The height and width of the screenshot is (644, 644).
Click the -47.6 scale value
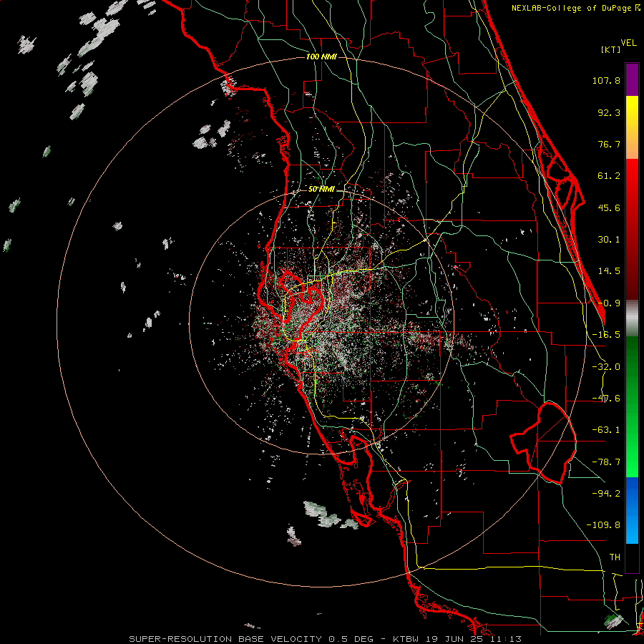tap(606, 399)
